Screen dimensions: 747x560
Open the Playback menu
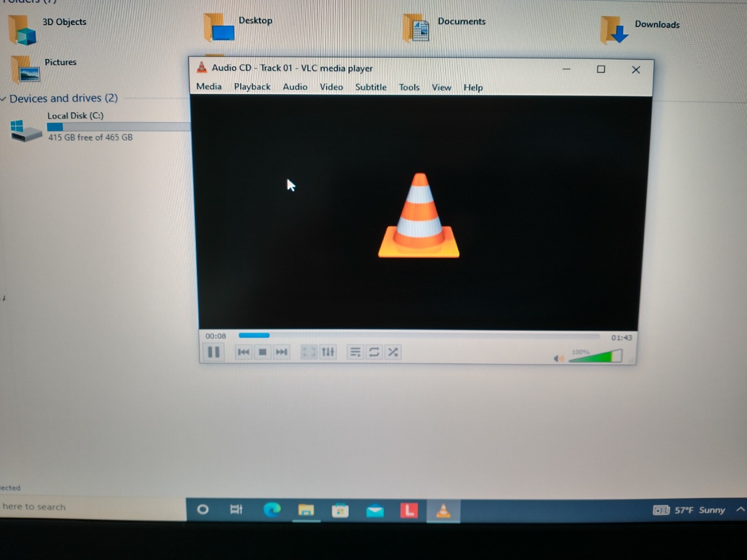click(x=252, y=87)
